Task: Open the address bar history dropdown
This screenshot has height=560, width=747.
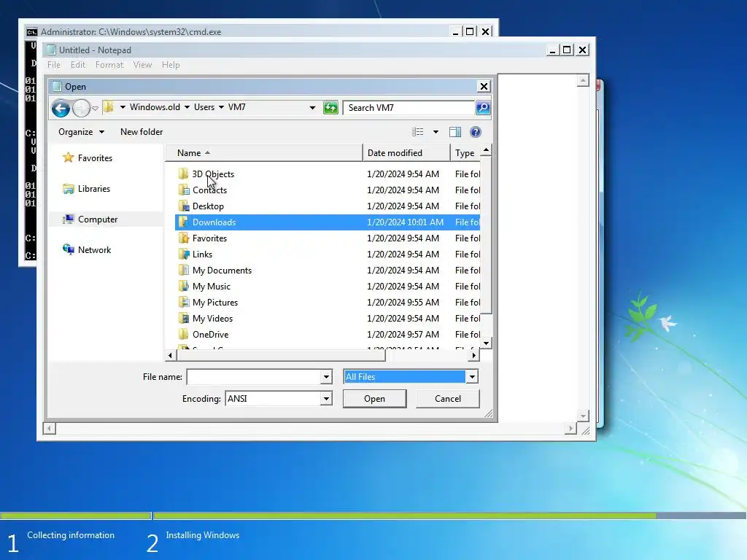Action: tap(312, 108)
